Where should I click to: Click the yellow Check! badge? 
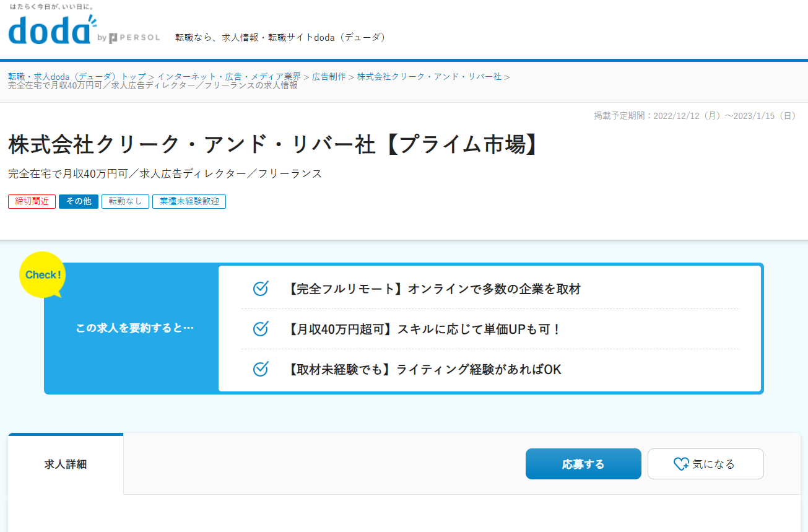click(43, 274)
